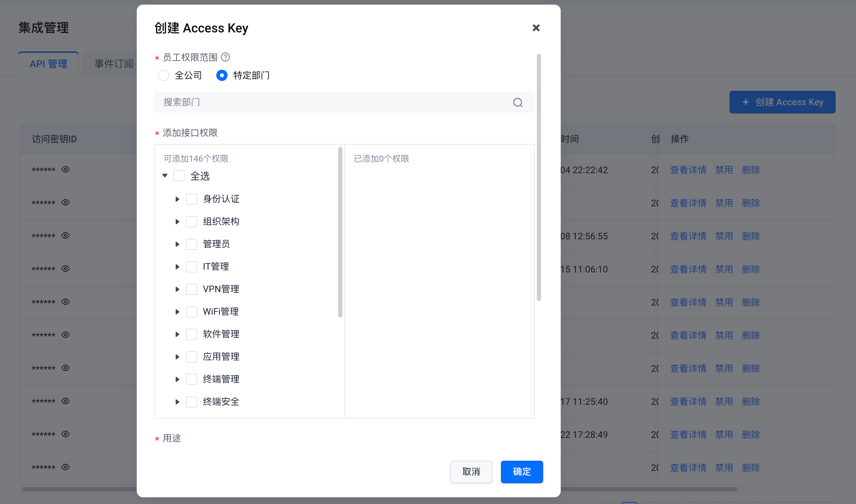Click the 取消 cancel button

[471, 472]
